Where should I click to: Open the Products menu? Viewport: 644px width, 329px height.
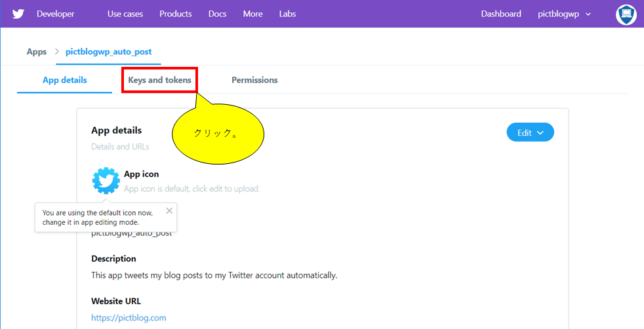tap(175, 14)
